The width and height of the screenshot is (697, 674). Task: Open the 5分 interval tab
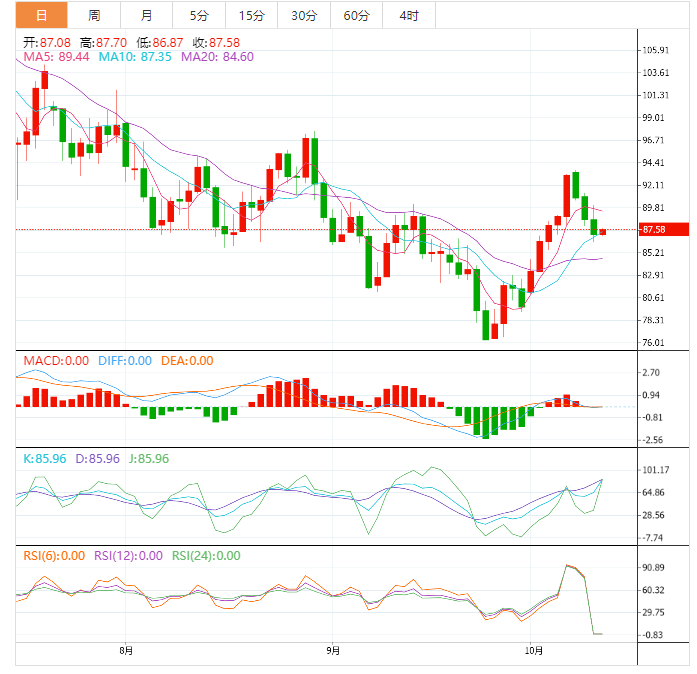[199, 16]
